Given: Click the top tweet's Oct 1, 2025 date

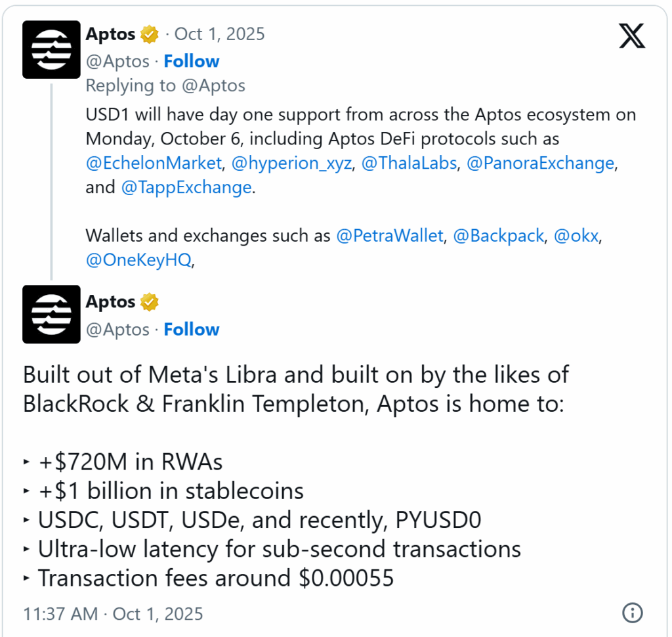Looking at the screenshot, I should (x=219, y=34).
